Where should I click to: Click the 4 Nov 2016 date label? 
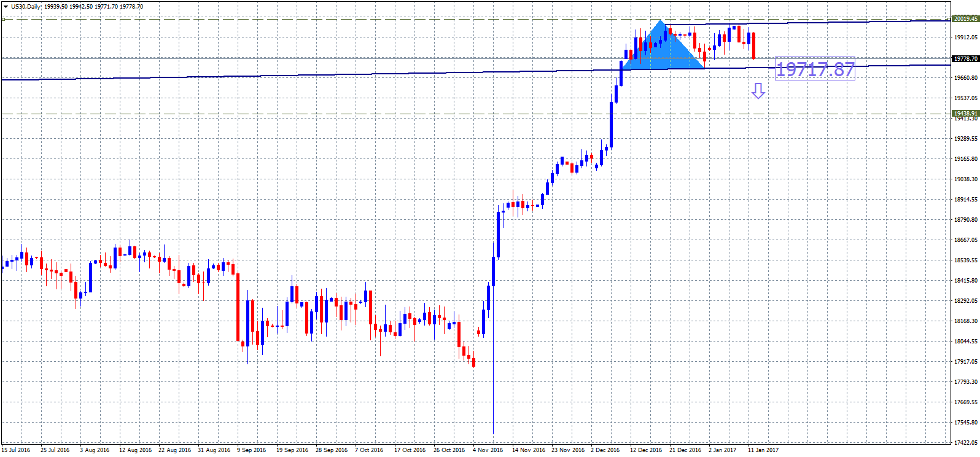[x=488, y=450]
